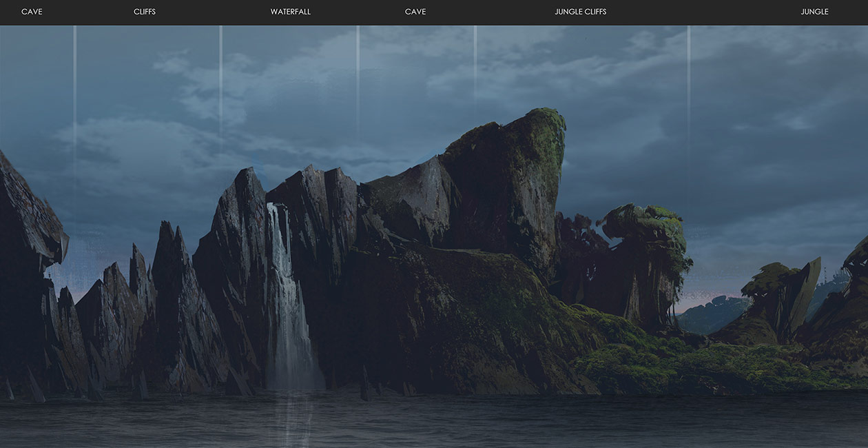Choose the CAVE label following WATERFALL
The width and height of the screenshot is (868, 448).
[x=415, y=12]
